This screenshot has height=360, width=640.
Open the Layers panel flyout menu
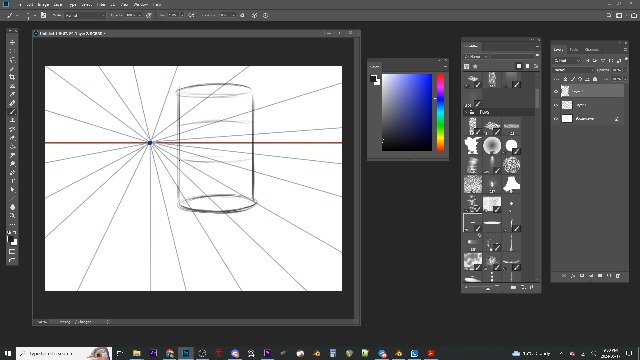(625, 49)
